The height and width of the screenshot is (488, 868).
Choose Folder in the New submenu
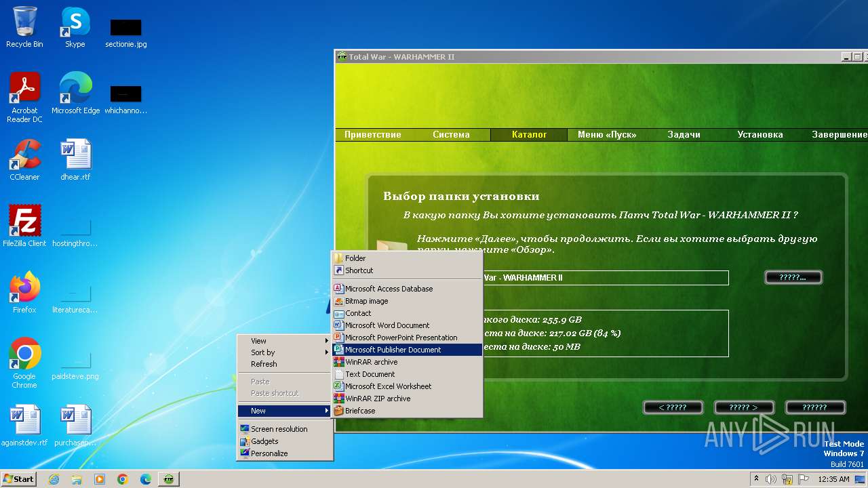tap(407, 258)
